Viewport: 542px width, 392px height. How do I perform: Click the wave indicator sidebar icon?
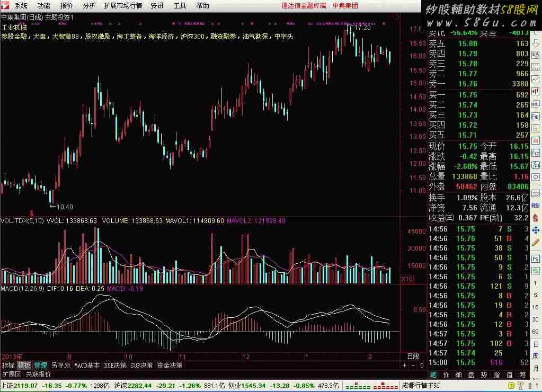536,193
